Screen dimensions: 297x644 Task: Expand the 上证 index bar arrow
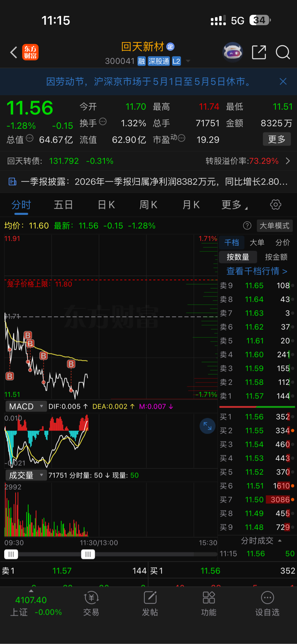31,591
